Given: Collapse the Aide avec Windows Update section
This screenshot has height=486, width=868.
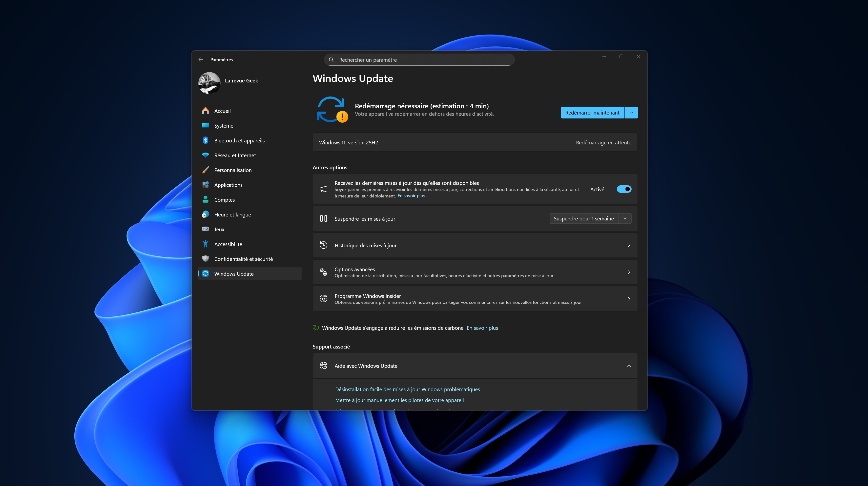Looking at the screenshot, I should click(x=628, y=366).
